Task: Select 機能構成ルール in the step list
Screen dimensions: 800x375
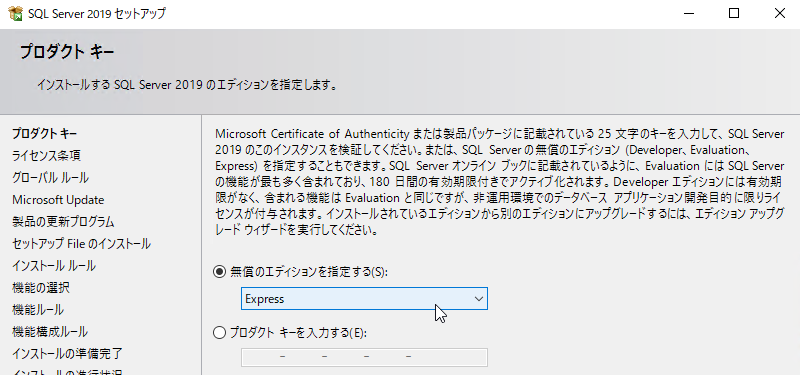Action: click(50, 332)
